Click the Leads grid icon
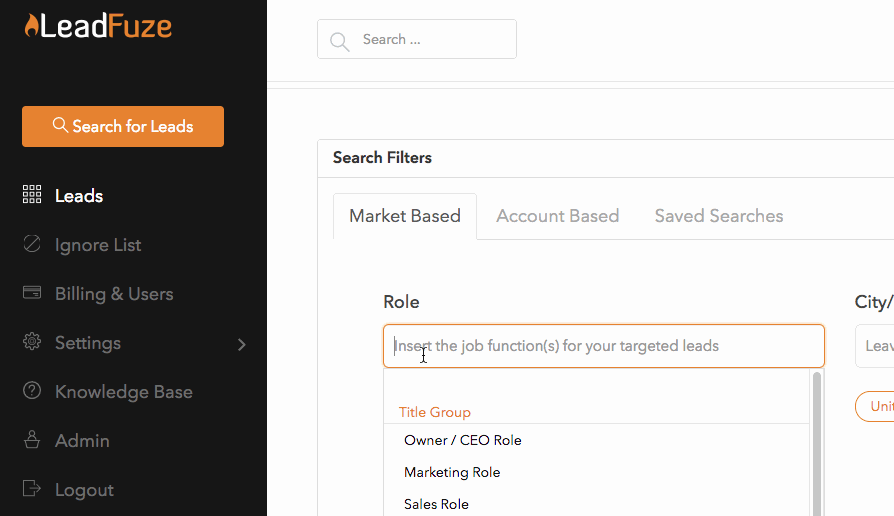Viewport: 894px width, 516px height. point(32,195)
